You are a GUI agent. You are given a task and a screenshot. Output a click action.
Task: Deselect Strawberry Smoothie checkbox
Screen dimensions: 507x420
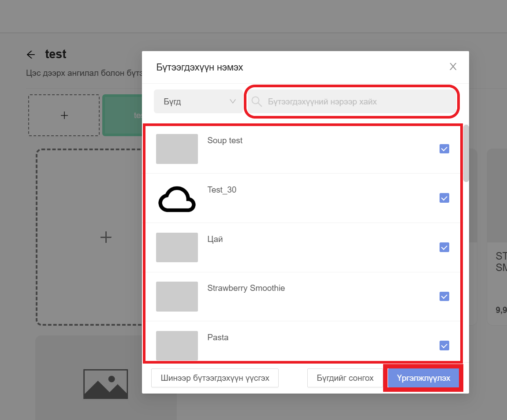click(444, 297)
